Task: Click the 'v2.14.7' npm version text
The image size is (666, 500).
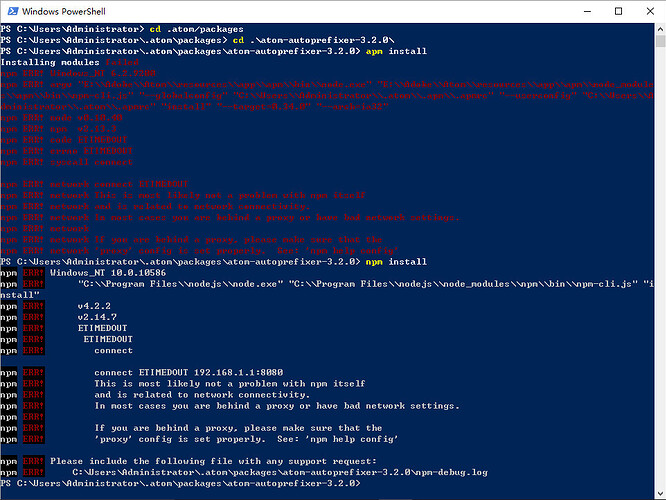Action: [98, 316]
